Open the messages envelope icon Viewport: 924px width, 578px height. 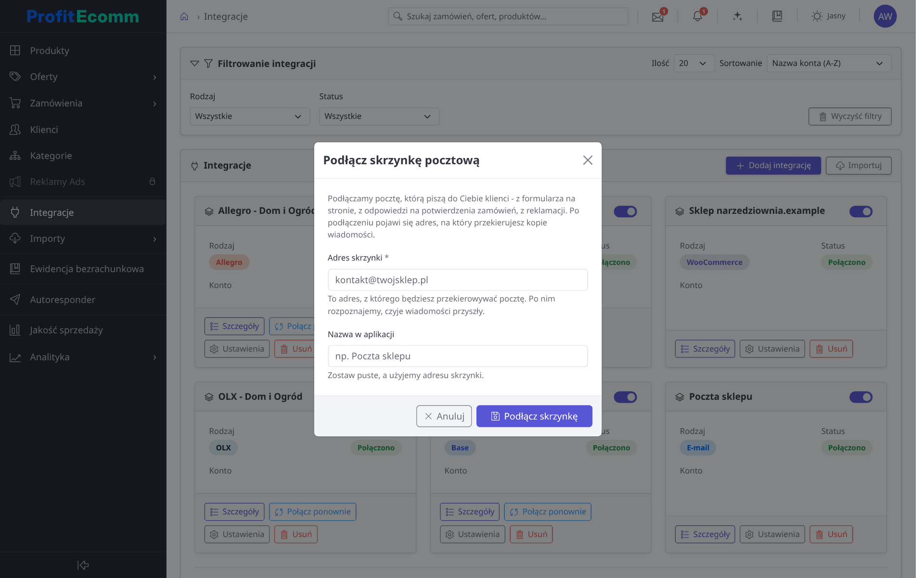point(657,16)
